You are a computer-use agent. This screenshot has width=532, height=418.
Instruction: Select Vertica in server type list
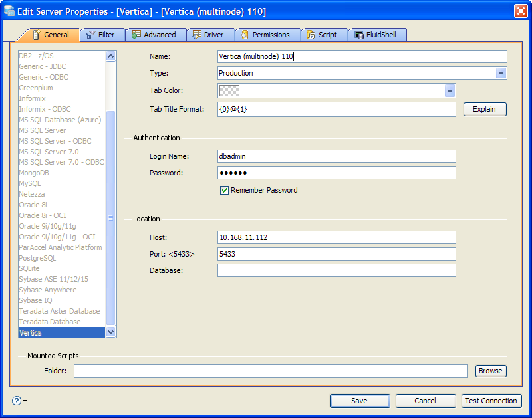pos(62,332)
